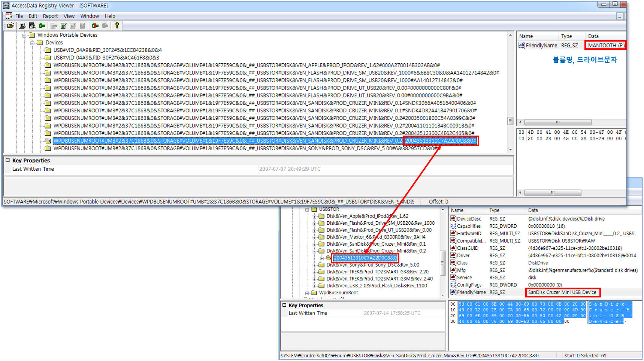Viewport: 644px width, 361px height.
Task: Click the WpdBusEnumRoot folder icon
Action: click(x=314, y=292)
